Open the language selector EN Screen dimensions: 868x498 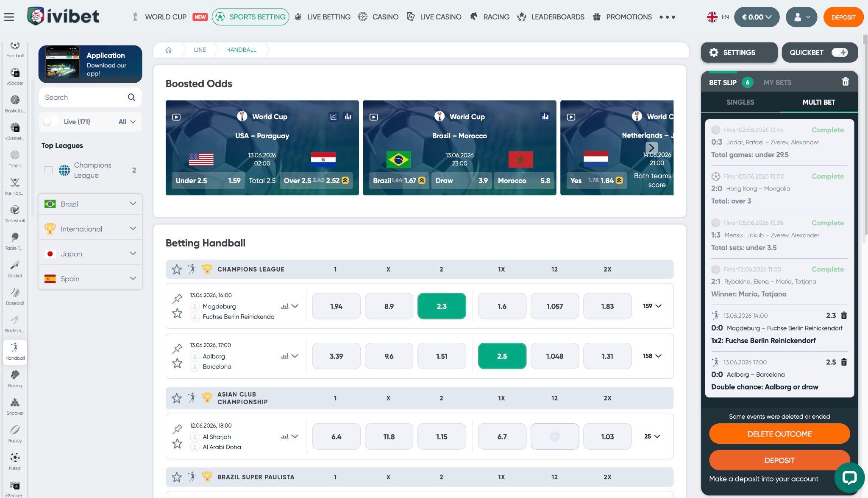coord(718,17)
